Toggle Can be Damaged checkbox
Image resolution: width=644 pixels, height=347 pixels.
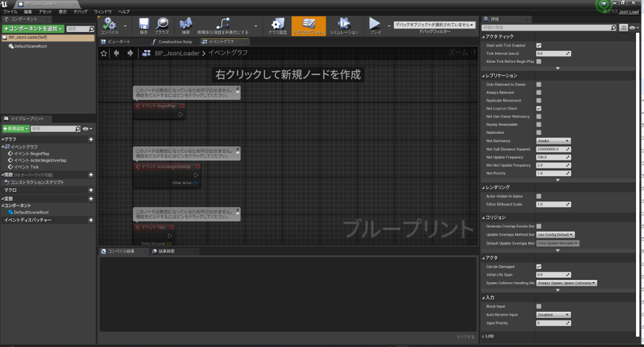tap(538, 267)
